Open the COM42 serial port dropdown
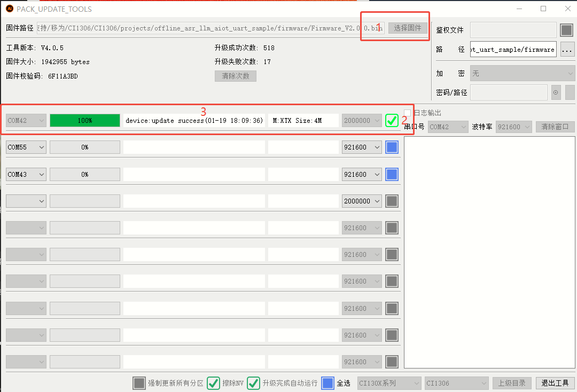The width and height of the screenshot is (577, 392). tap(26, 120)
